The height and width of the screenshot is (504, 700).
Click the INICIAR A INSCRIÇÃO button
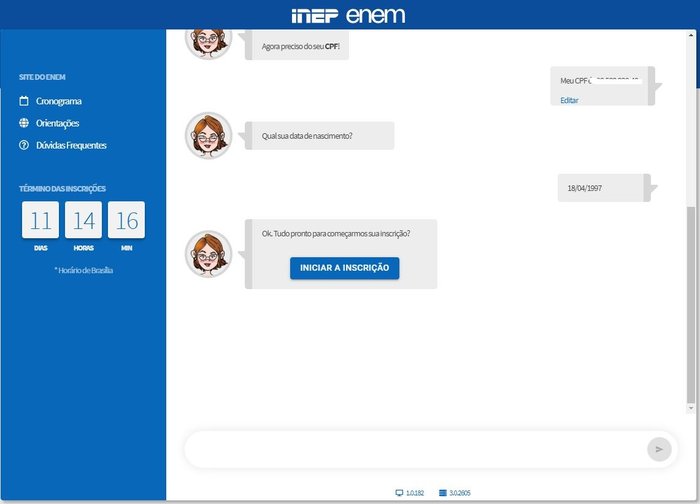coord(344,268)
